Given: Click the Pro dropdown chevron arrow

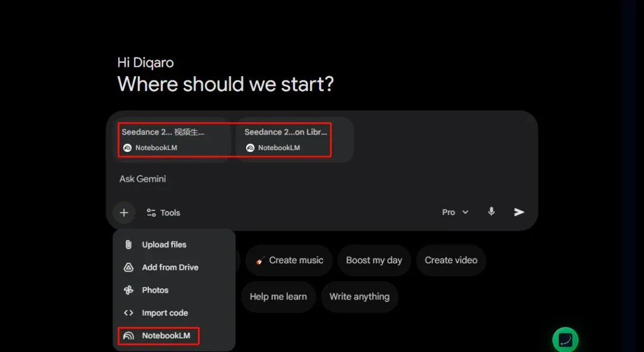Looking at the screenshot, I should pyautogui.click(x=465, y=212).
